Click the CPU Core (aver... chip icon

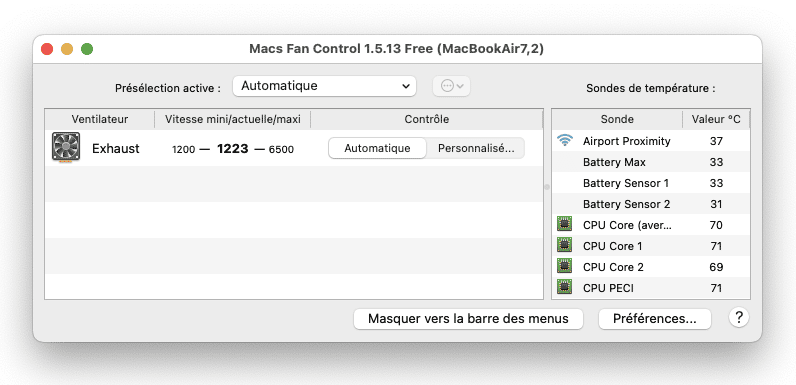click(564, 224)
